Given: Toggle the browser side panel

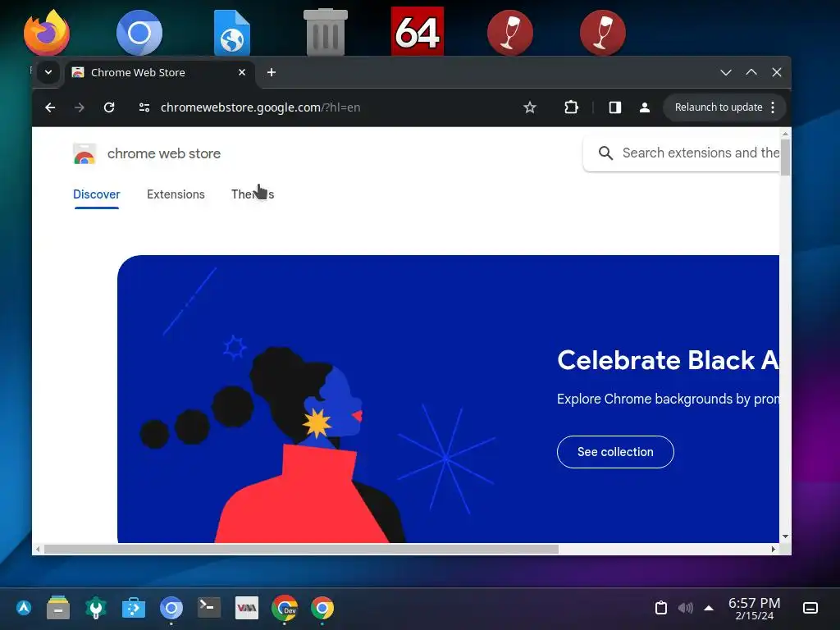Looking at the screenshot, I should coord(615,107).
